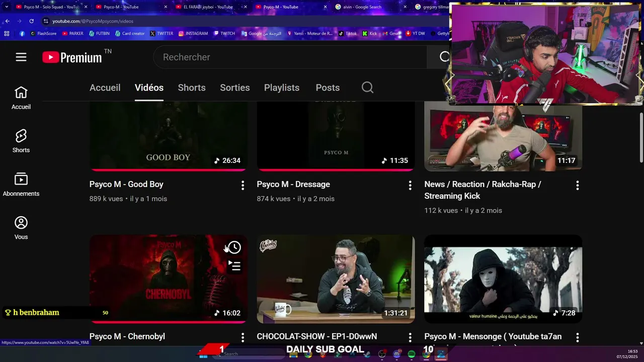Close the EL FARABI joyboi browser tab

point(246,7)
